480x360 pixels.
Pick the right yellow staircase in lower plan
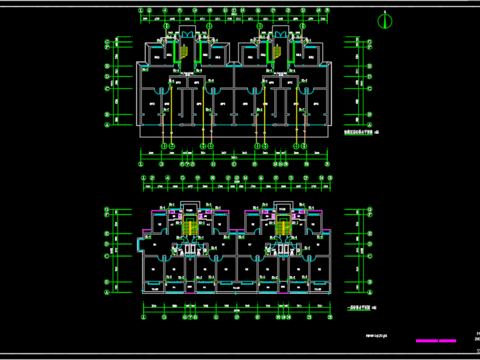[283, 225]
